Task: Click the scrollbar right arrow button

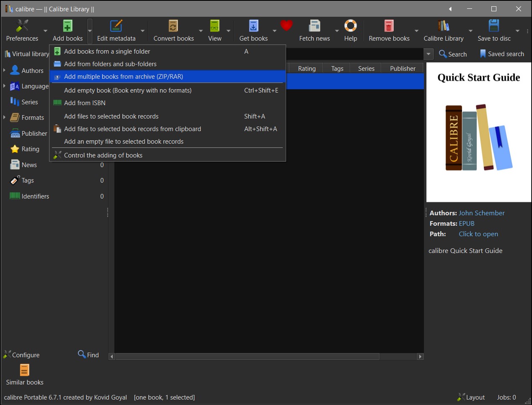Action: coord(420,356)
